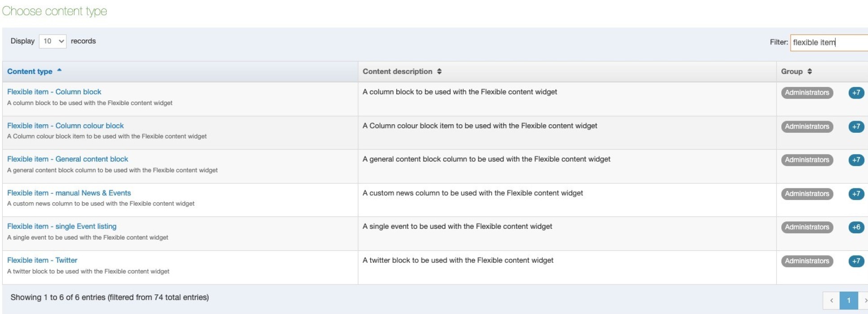868x314 pixels.
Task: Show +7 groups for General content block
Action: [x=856, y=160]
